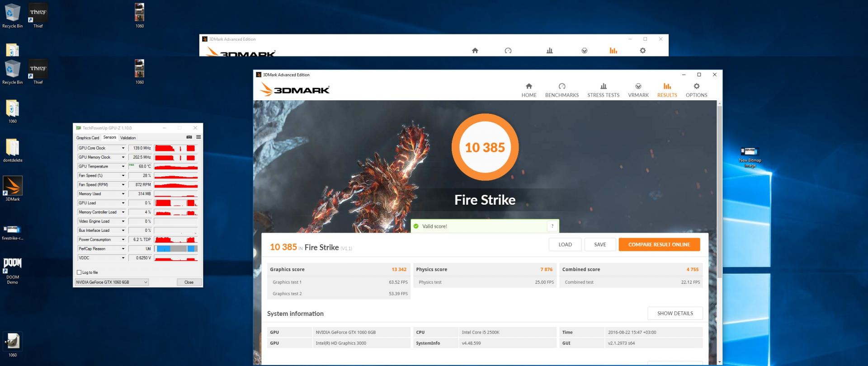The width and height of the screenshot is (868, 366).
Task: Click COMPARE RESULT ONLINE
Action: click(x=659, y=244)
